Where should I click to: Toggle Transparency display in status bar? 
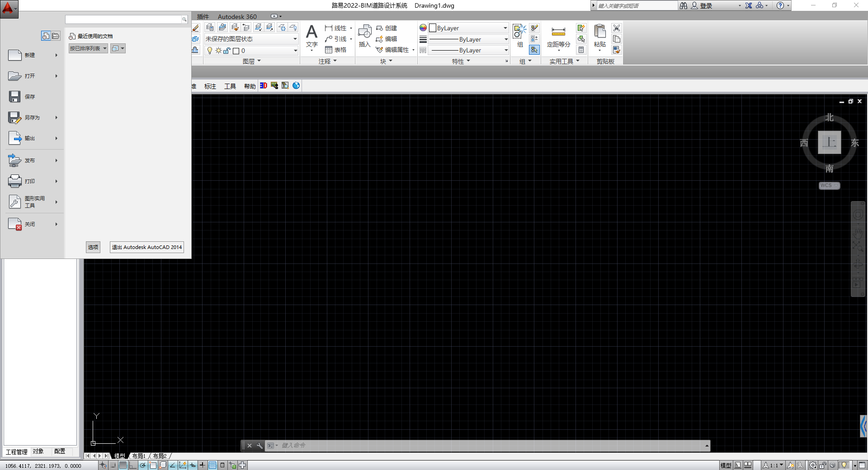[212, 465]
